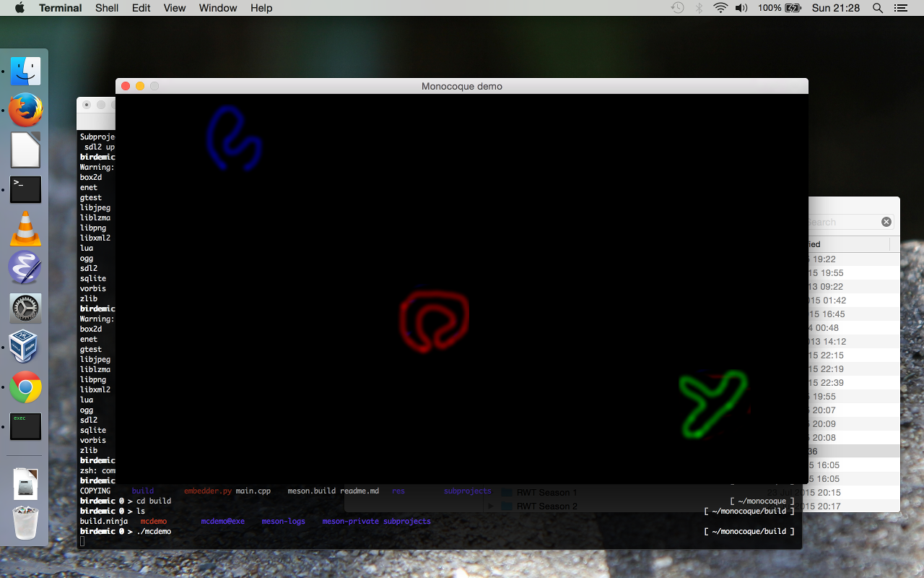This screenshot has height=578, width=924.
Task: Click 'meson.build' in terminal listing
Action: coord(312,491)
